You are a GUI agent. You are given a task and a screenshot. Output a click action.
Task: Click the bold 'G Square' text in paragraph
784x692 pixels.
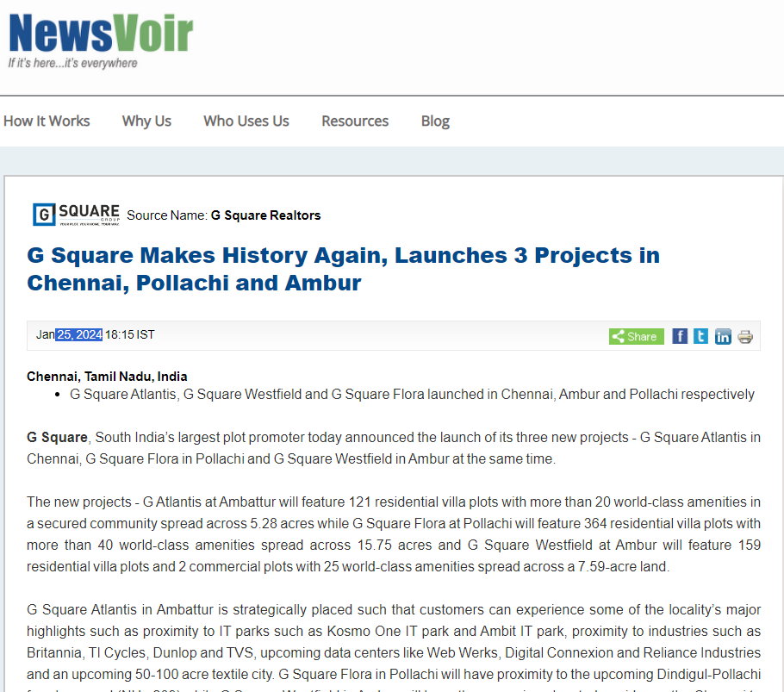[57, 437]
